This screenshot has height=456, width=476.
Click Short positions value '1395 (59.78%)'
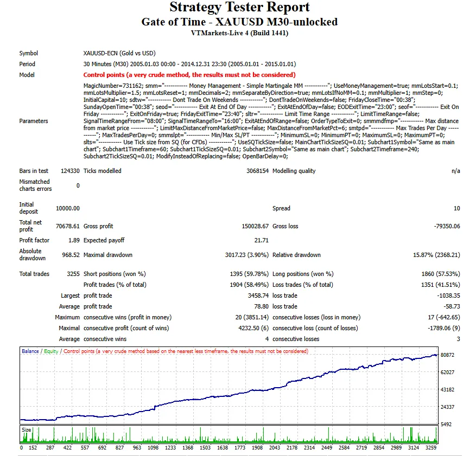(249, 274)
